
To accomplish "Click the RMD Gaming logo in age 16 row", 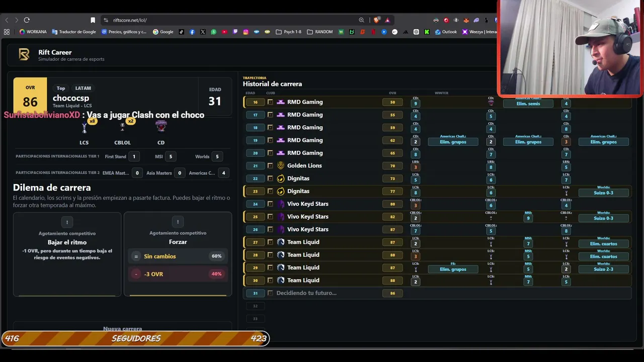I will click(x=281, y=102).
